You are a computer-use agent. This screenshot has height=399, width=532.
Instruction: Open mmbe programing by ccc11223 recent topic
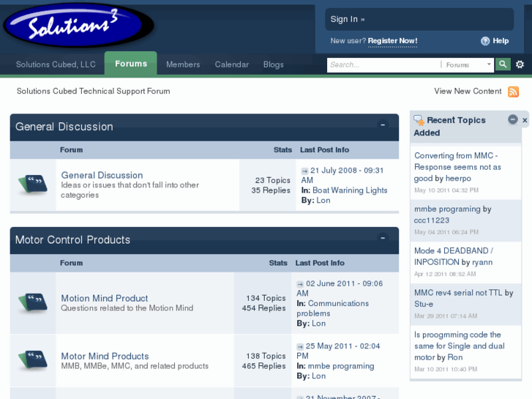448,209
